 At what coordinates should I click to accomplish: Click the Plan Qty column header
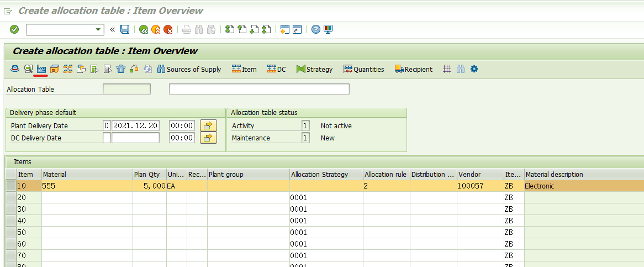(x=150, y=175)
